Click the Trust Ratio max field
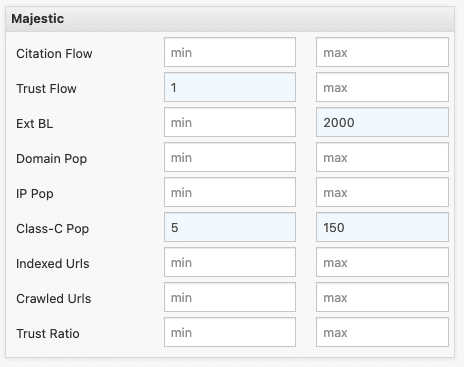Image resolution: width=464 pixels, height=367 pixels. tap(382, 332)
